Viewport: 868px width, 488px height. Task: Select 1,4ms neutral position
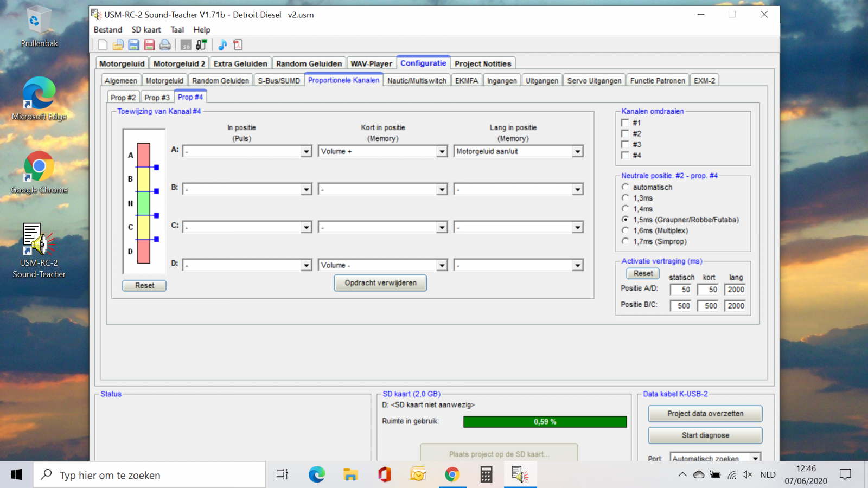click(x=625, y=209)
